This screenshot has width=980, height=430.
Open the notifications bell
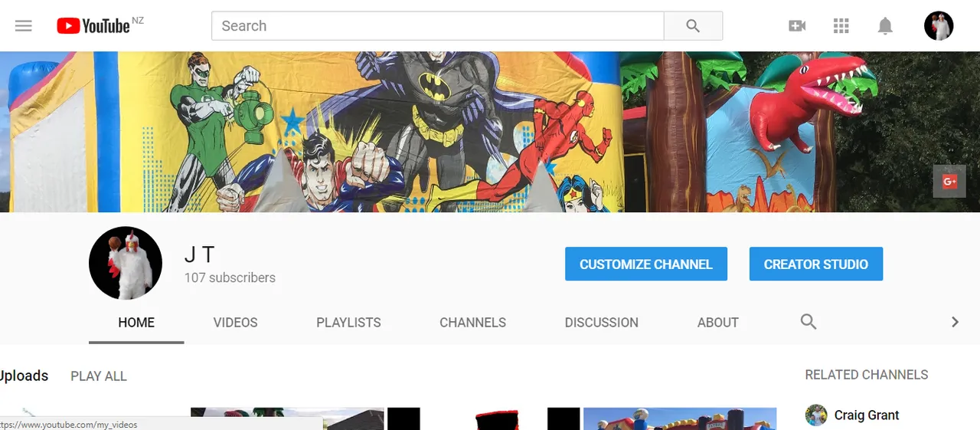pyautogui.click(x=885, y=26)
